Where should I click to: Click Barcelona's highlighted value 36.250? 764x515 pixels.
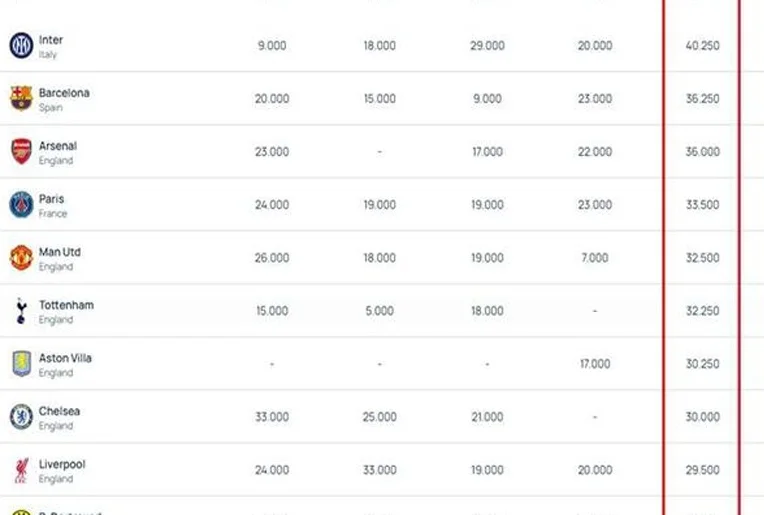point(702,99)
